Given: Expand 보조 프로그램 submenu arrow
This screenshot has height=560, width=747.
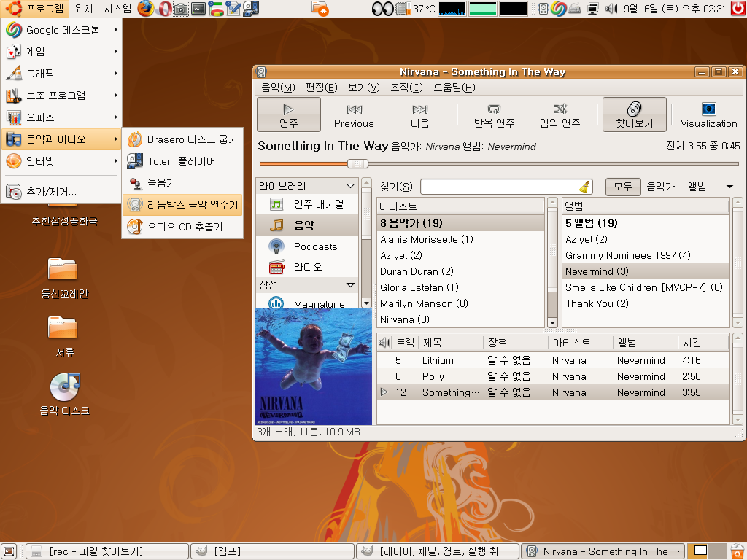Looking at the screenshot, I should pos(116,96).
